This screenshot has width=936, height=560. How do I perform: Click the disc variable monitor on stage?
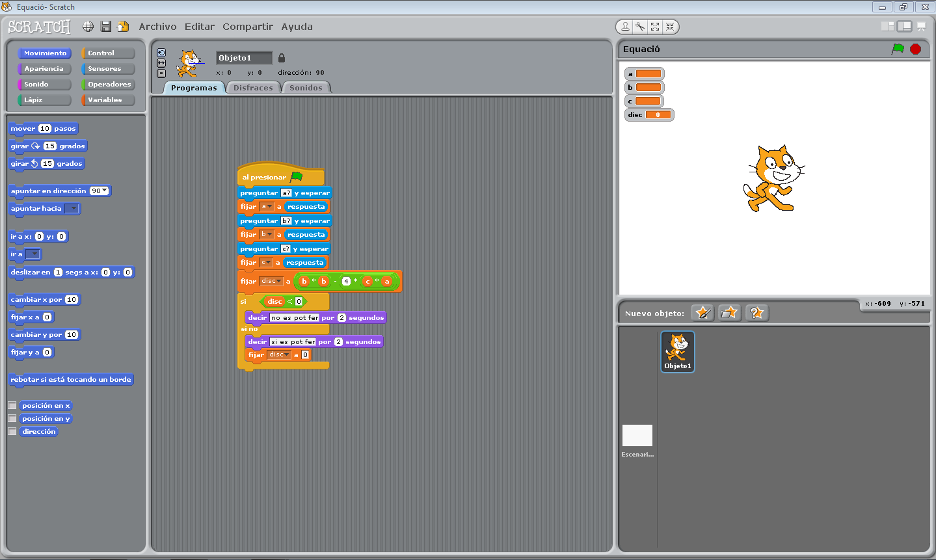[x=649, y=115]
